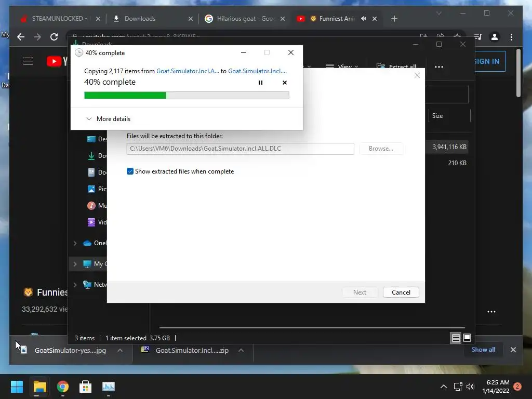Reload the current page in Chrome
The width and height of the screenshot is (532, 399).
pyautogui.click(x=54, y=37)
